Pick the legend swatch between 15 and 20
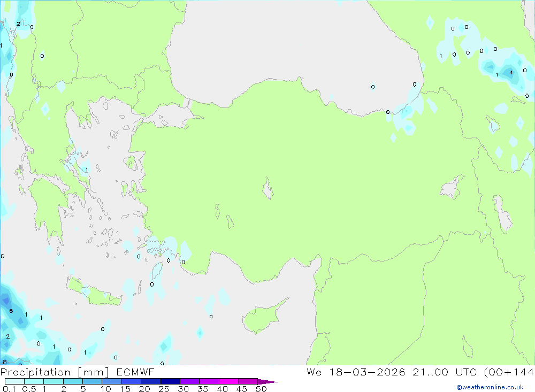The image size is (535, 392). 132,381
